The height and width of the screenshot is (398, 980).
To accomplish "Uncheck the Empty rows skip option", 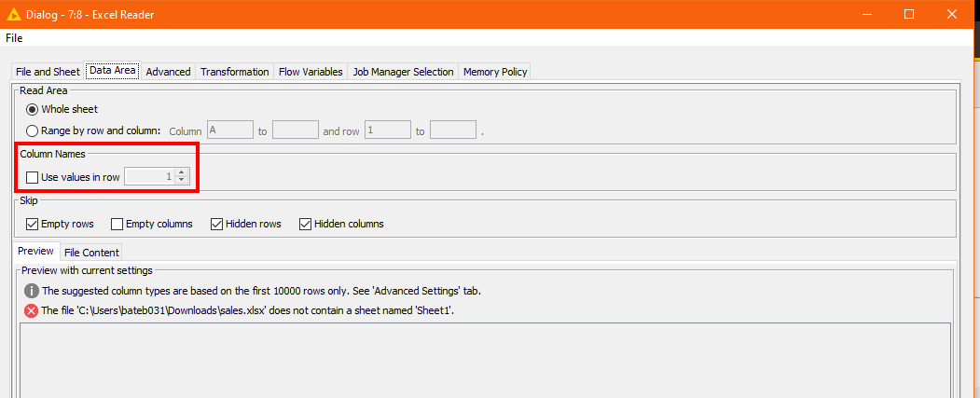I will click(x=33, y=224).
